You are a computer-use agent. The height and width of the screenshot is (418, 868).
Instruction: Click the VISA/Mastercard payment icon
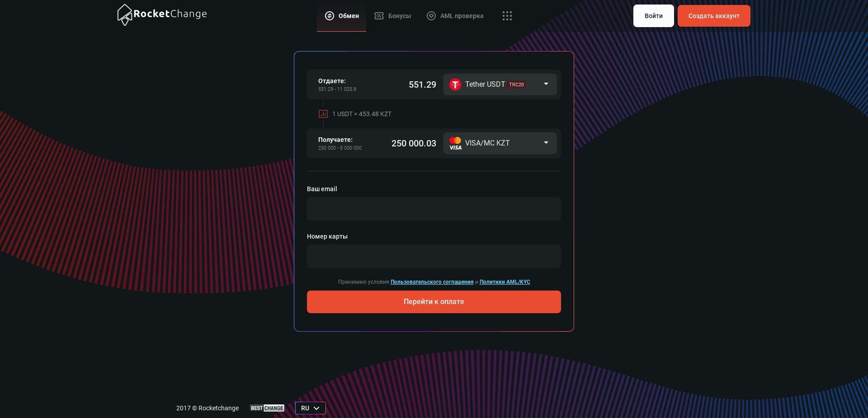point(455,143)
